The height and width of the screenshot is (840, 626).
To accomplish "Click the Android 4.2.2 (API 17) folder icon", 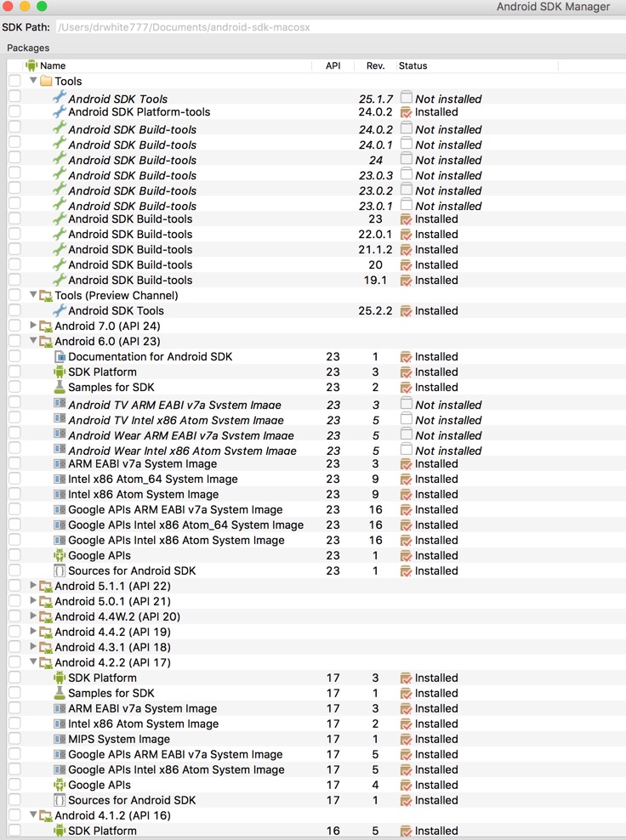I will (x=46, y=662).
